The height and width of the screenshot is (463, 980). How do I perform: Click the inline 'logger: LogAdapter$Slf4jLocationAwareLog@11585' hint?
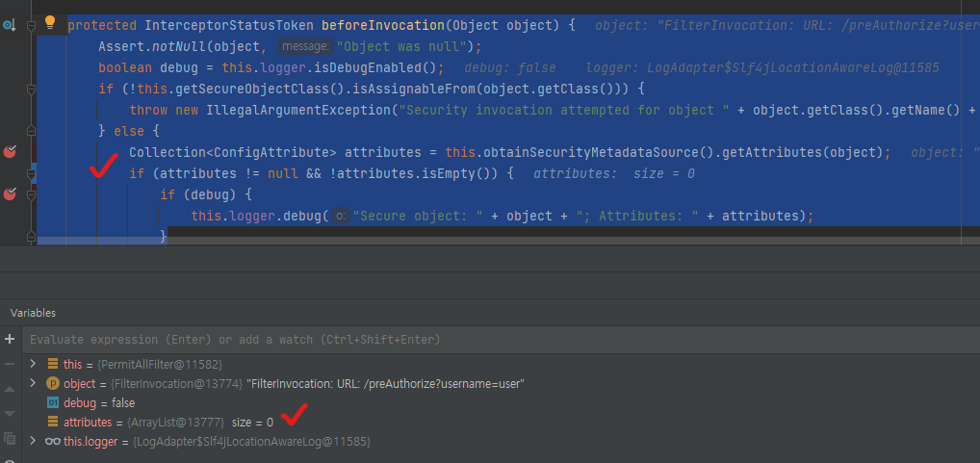tap(762, 67)
